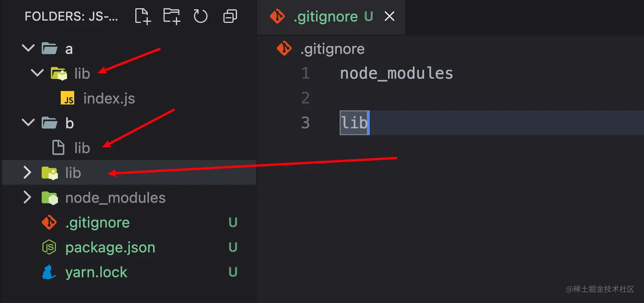Click the yarn cat icon beside yarn.lock
Image resolution: width=644 pixels, height=303 pixels.
click(x=49, y=272)
